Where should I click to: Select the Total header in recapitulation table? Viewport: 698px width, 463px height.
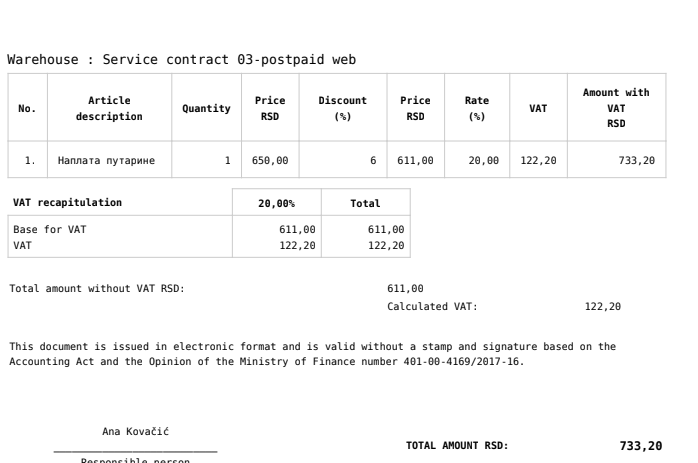365,203
